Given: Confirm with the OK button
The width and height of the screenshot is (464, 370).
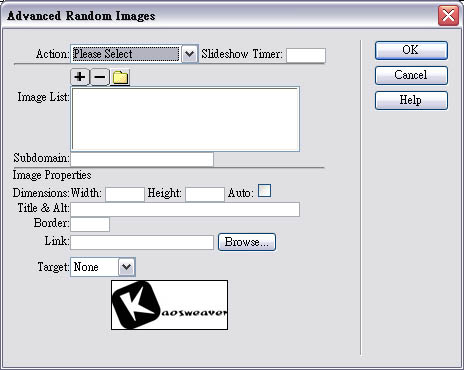Looking at the screenshot, I should [411, 50].
